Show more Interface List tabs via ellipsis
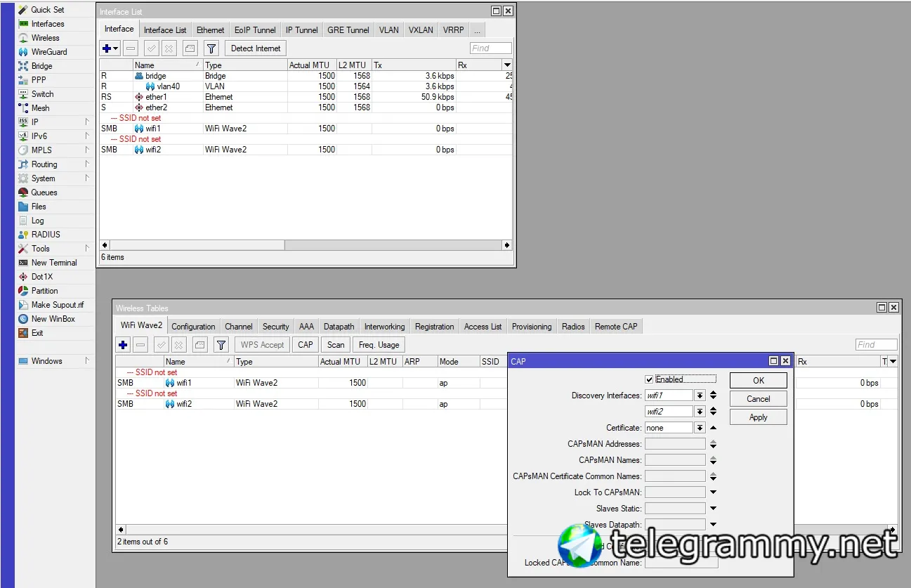The height and width of the screenshot is (588, 911). [x=478, y=30]
